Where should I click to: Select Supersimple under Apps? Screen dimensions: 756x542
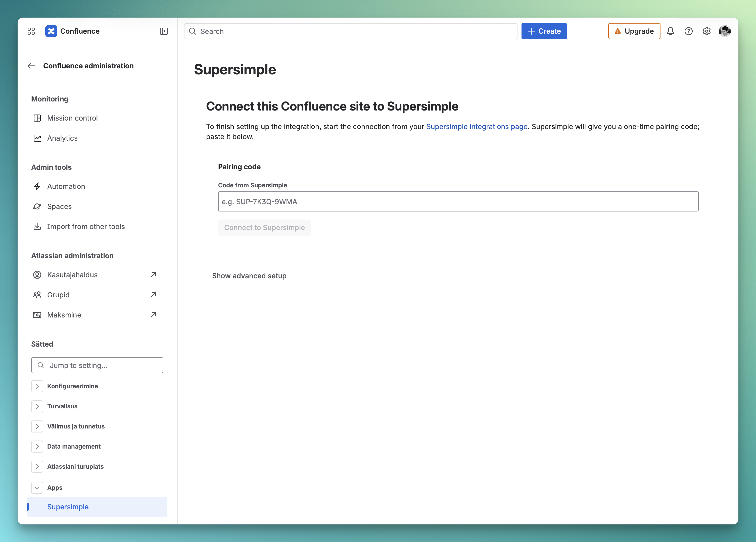point(97,507)
